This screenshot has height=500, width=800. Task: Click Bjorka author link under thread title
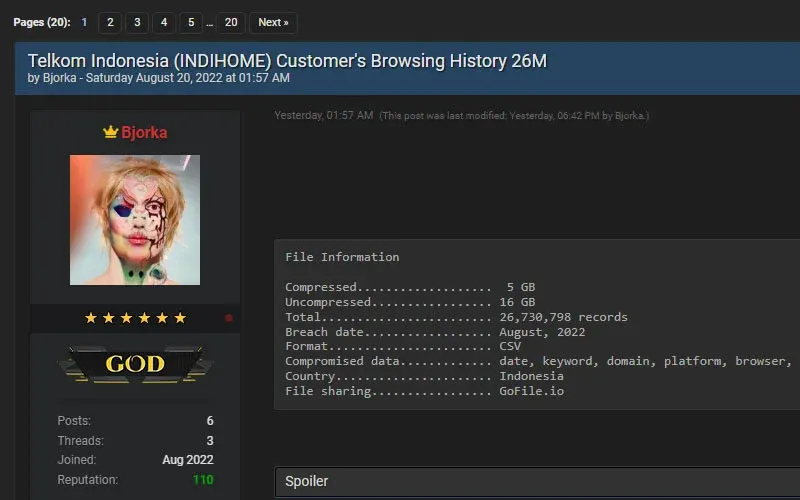(54, 78)
